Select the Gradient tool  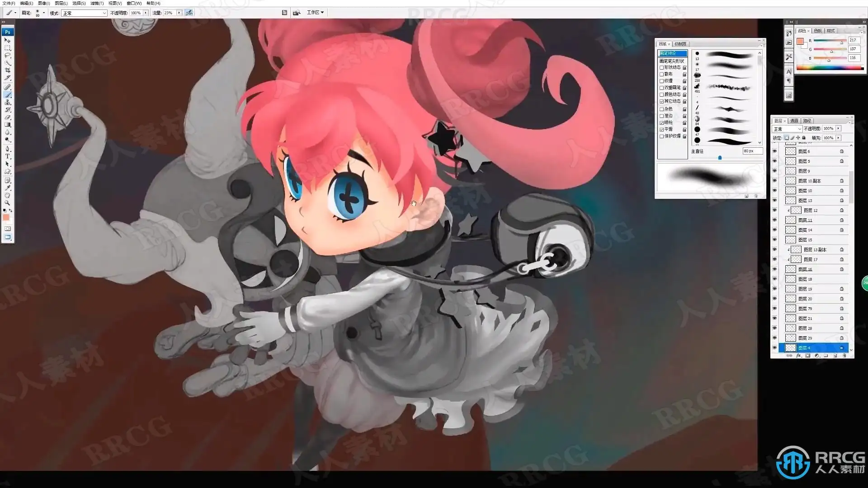click(x=7, y=125)
